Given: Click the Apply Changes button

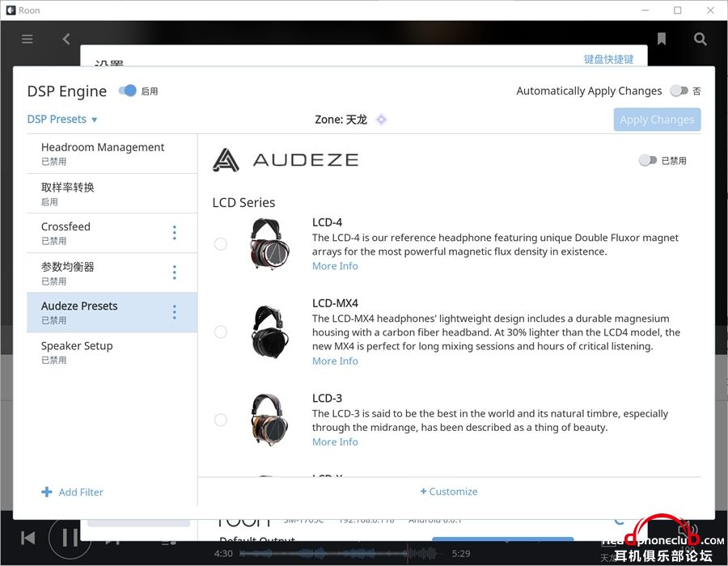Looking at the screenshot, I should [657, 120].
